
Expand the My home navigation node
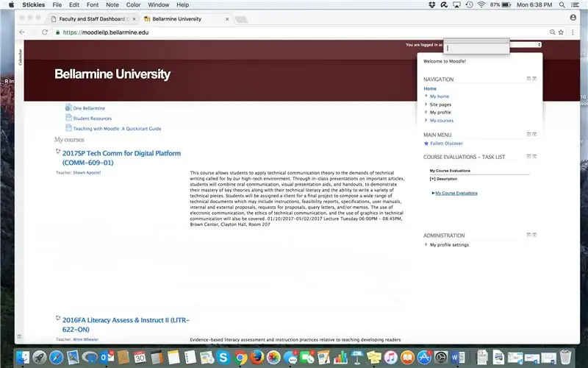click(x=426, y=96)
